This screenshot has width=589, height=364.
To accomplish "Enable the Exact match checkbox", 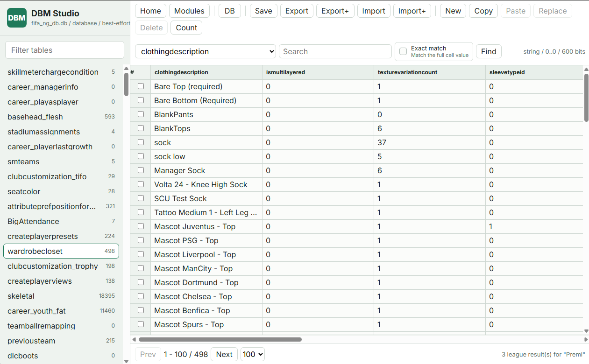I will pos(403,51).
